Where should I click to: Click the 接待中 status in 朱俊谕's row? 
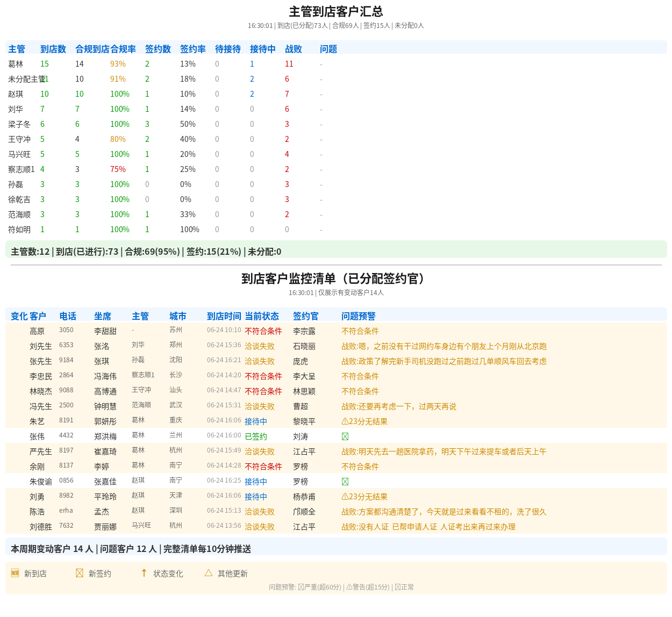[x=256, y=482]
